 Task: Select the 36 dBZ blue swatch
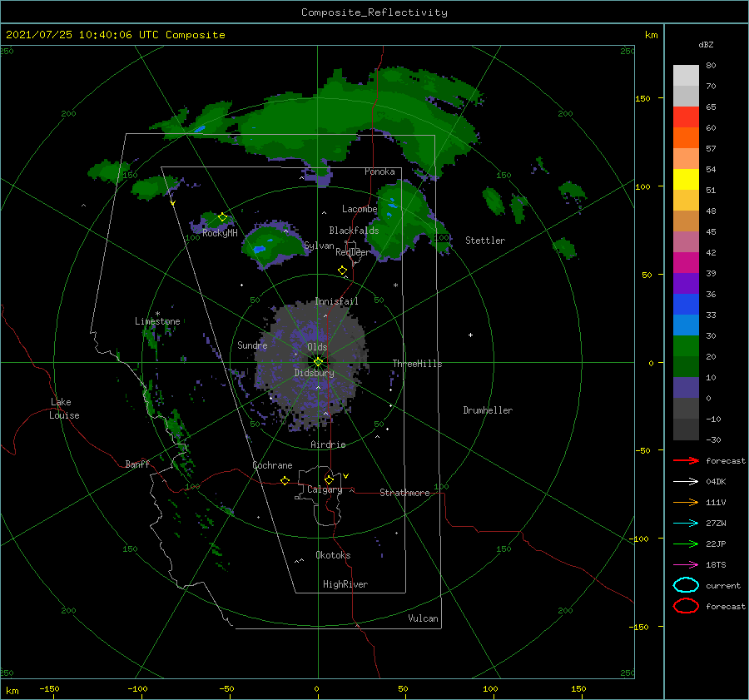686,304
